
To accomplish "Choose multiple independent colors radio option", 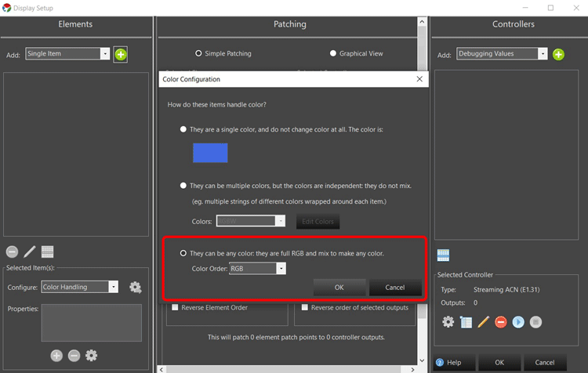I will coord(183,186).
